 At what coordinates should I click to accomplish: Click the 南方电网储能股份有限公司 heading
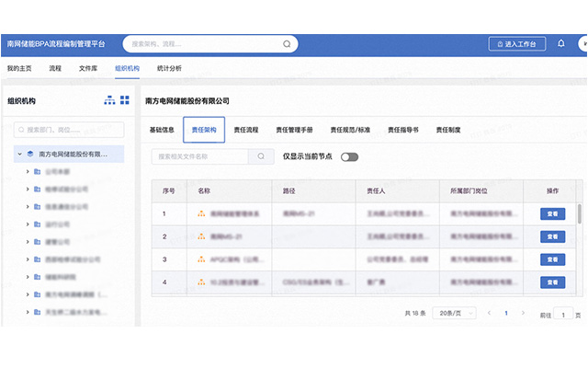[187, 100]
